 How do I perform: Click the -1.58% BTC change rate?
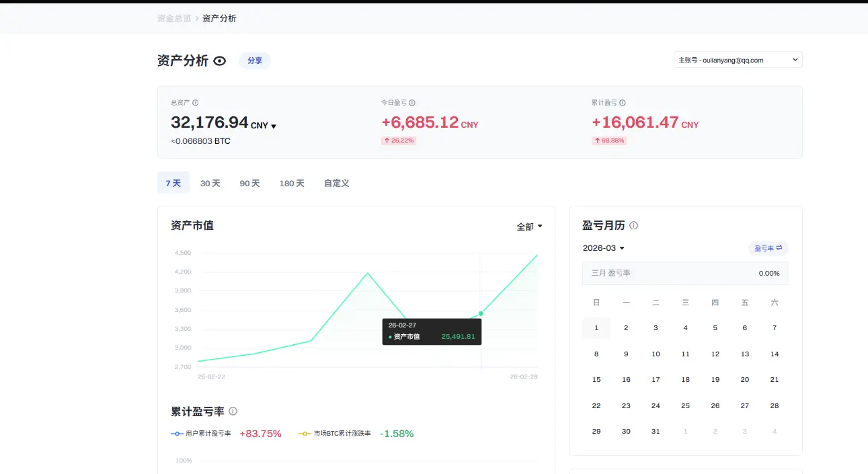[397, 434]
